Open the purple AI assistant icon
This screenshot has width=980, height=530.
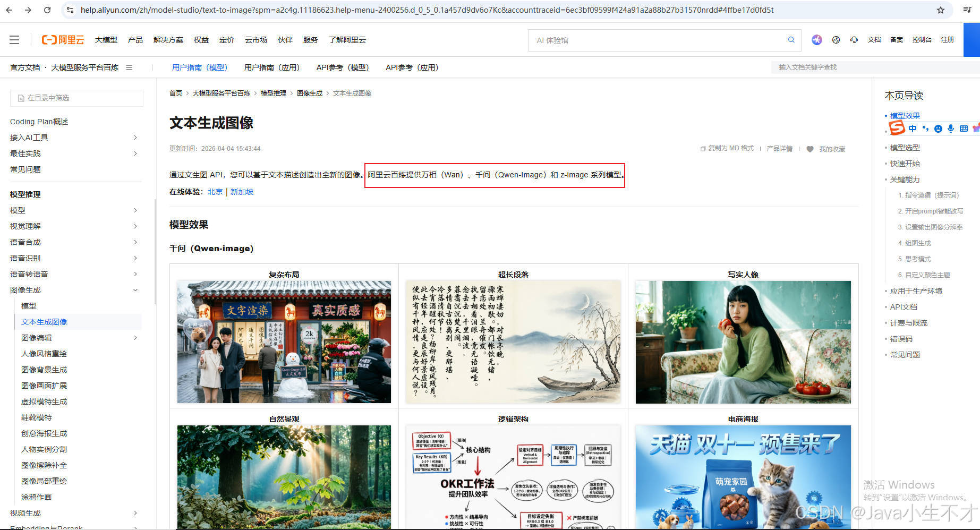pos(817,40)
